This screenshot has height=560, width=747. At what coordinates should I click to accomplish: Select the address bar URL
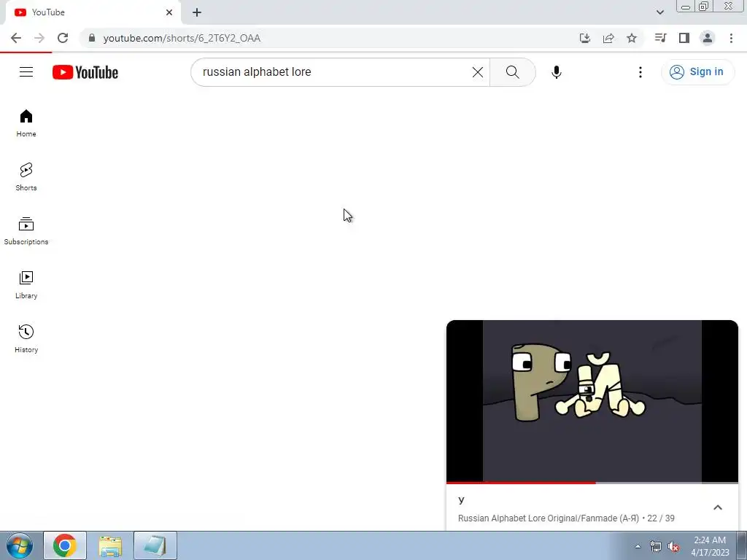[182, 38]
